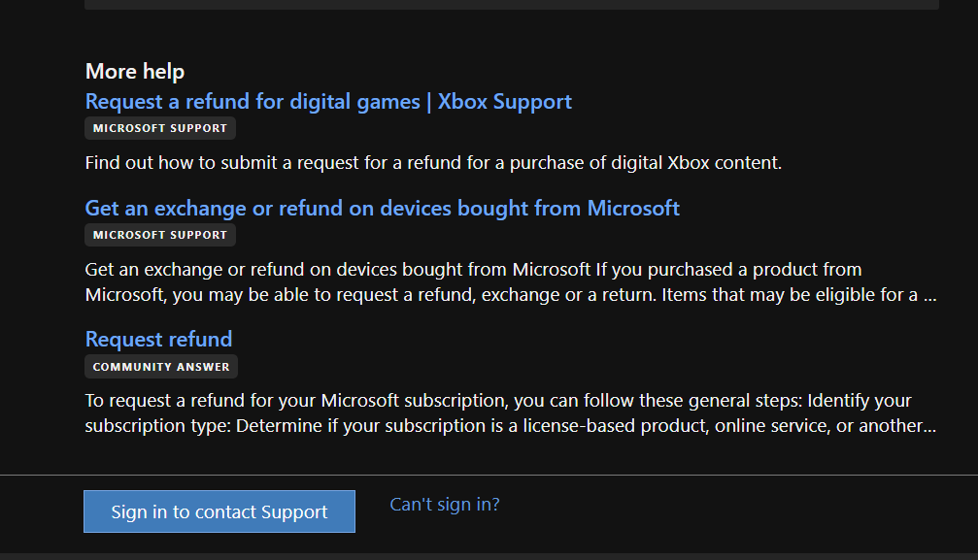Click ellipsis ending the devices refund description
978x560 pixels.
pyautogui.click(x=930, y=295)
